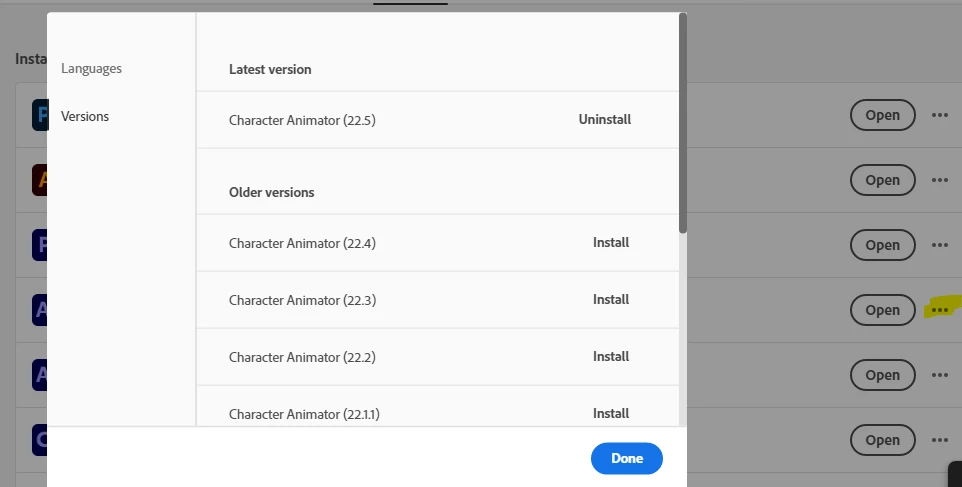
Task: Click the dialog's vertical scrollbar thumb
Action: (683, 123)
